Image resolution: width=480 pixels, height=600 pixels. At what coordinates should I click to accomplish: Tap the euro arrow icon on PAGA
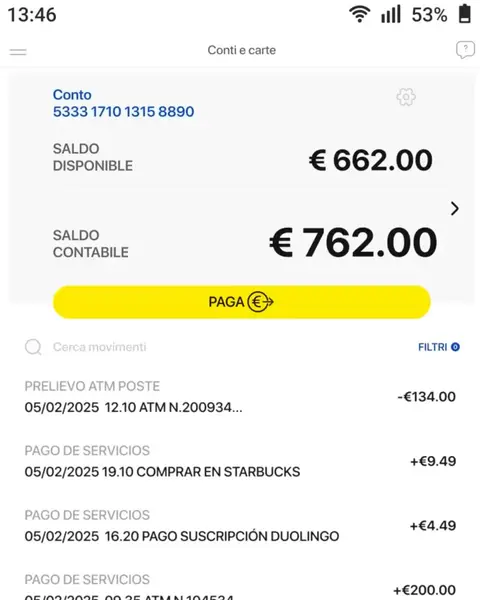click(260, 302)
